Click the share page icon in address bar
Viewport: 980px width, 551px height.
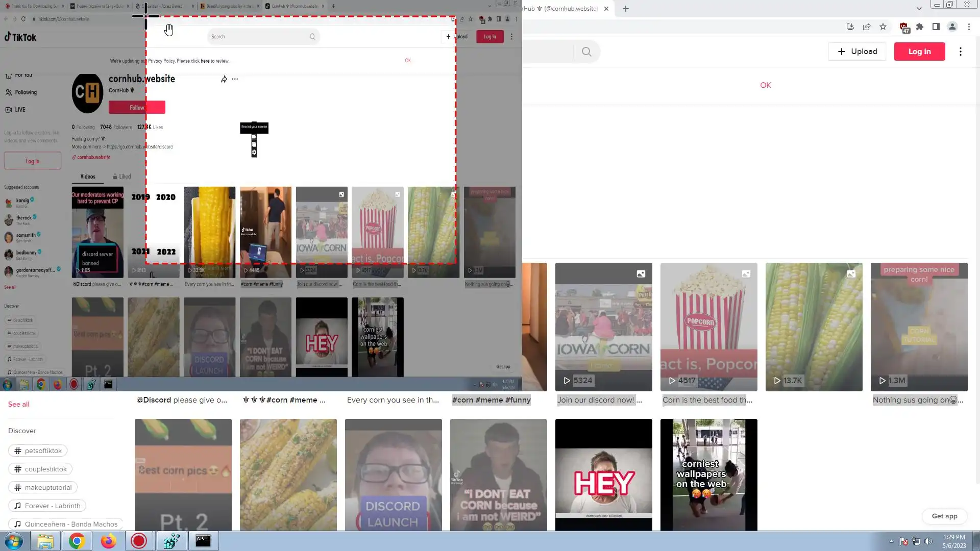(x=867, y=27)
